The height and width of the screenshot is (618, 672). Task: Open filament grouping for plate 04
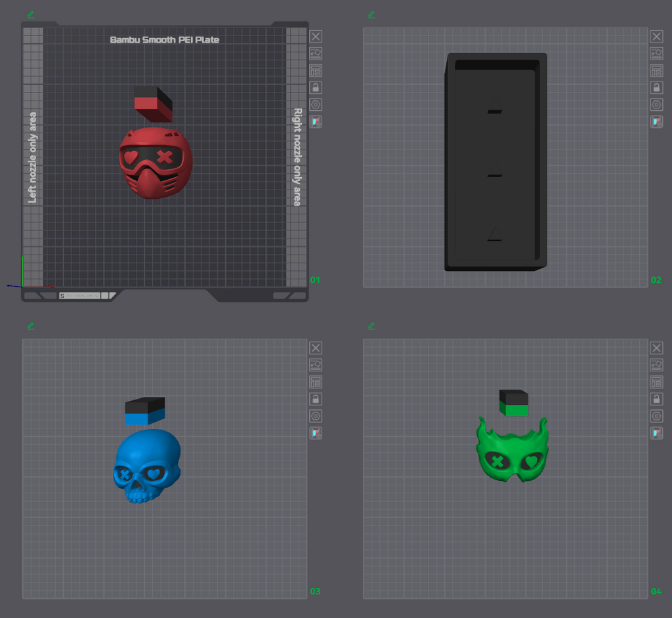[x=656, y=433]
